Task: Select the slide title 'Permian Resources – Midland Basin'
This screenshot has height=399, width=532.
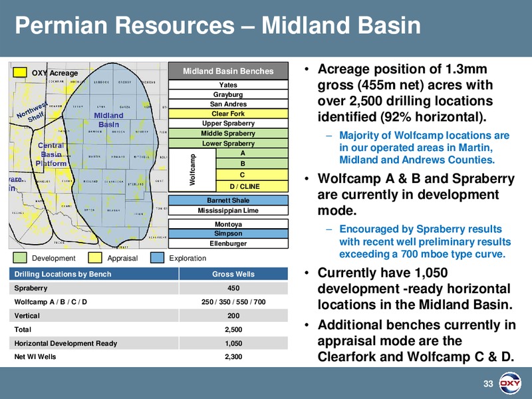Action: (x=217, y=25)
